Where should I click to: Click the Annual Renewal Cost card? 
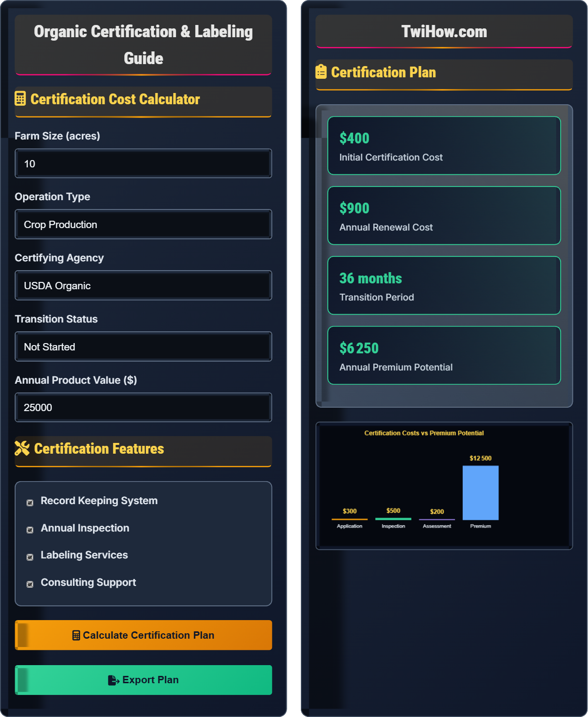tap(444, 215)
